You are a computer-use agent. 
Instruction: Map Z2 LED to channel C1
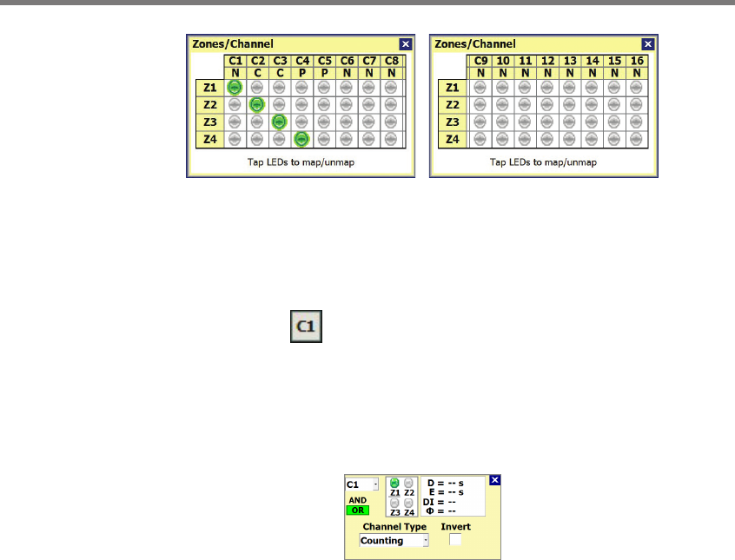[x=235, y=104]
